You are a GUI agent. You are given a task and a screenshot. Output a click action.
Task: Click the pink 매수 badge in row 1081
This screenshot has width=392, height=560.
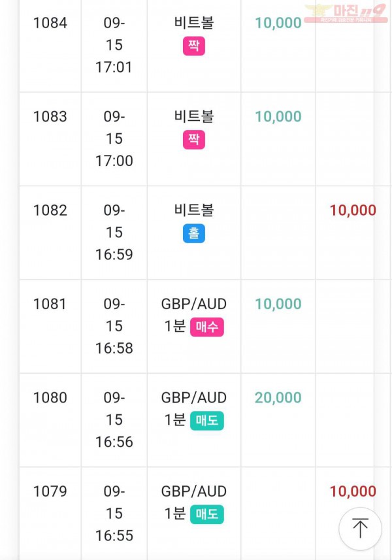(207, 327)
